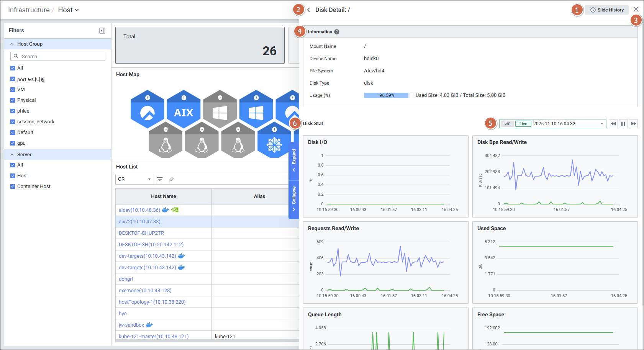Uncheck the Physical host group checkbox

click(13, 100)
